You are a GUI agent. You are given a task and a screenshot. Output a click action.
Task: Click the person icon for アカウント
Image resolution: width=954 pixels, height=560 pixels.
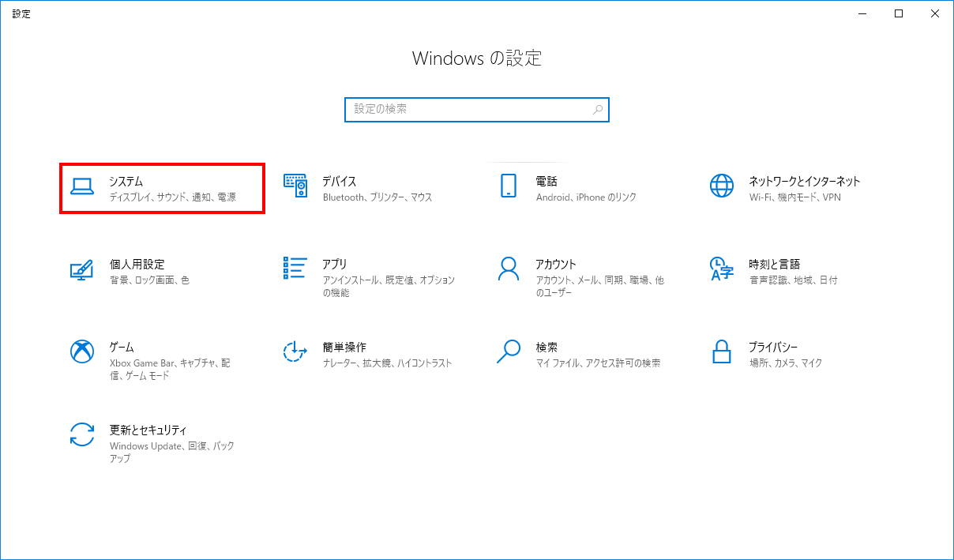pos(509,269)
